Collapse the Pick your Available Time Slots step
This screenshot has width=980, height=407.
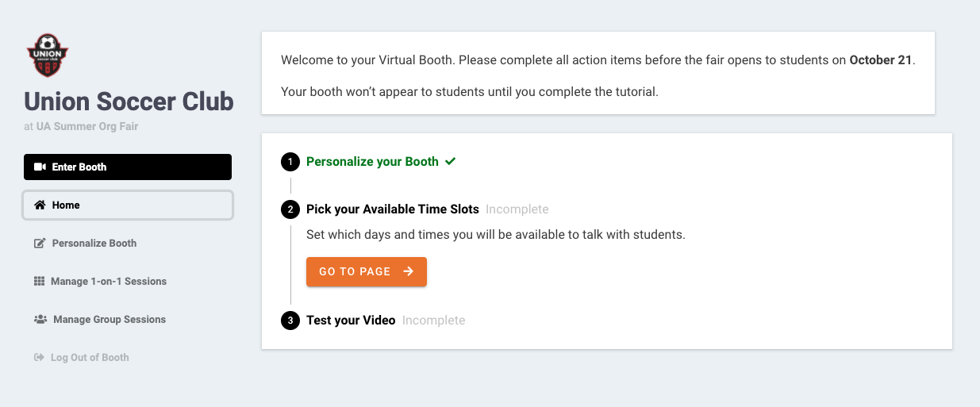coord(393,209)
